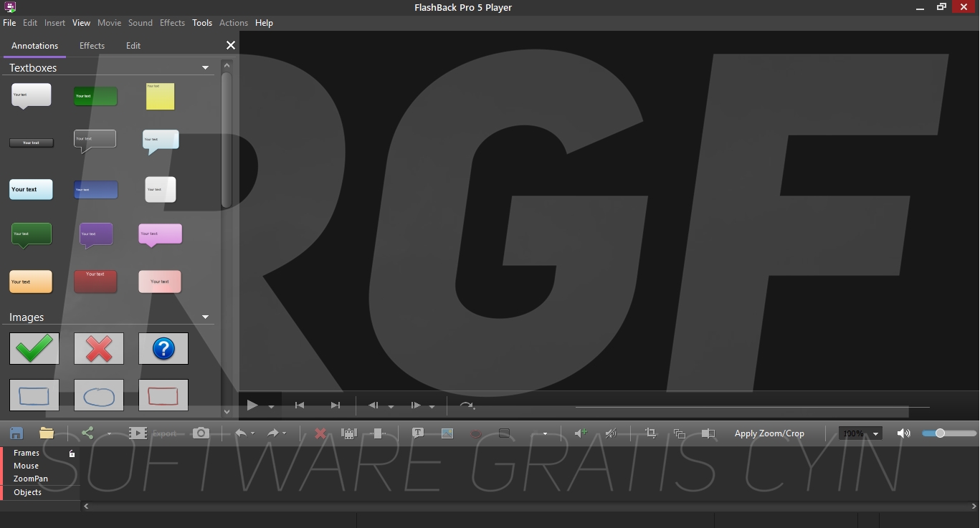Take a snapshot with the camera icon
The height and width of the screenshot is (528, 980).
[201, 433]
